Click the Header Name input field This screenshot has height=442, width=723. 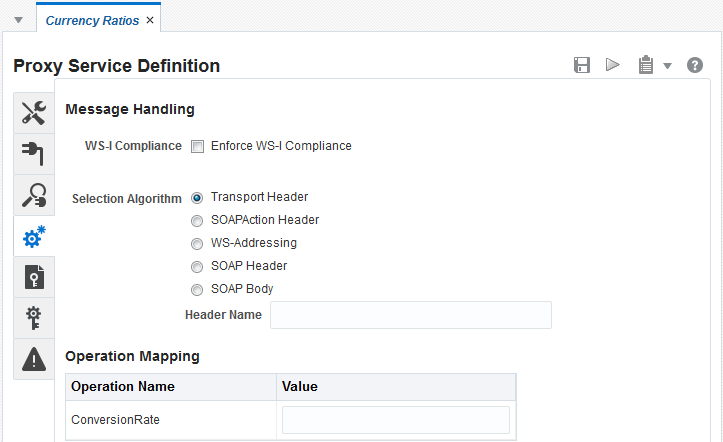[411, 315]
